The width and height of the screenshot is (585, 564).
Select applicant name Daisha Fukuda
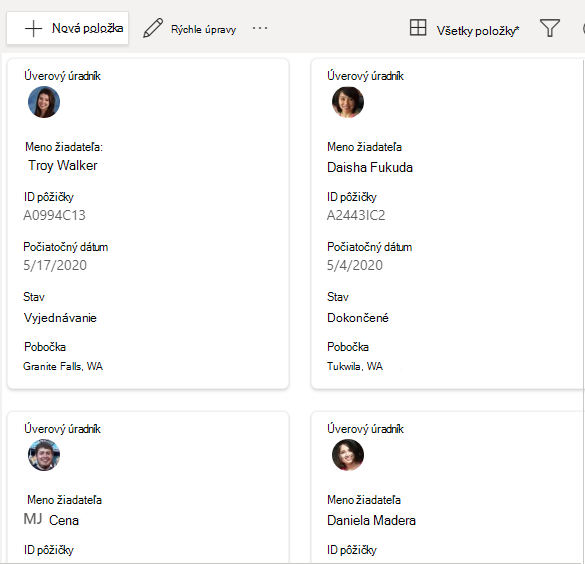coord(370,167)
